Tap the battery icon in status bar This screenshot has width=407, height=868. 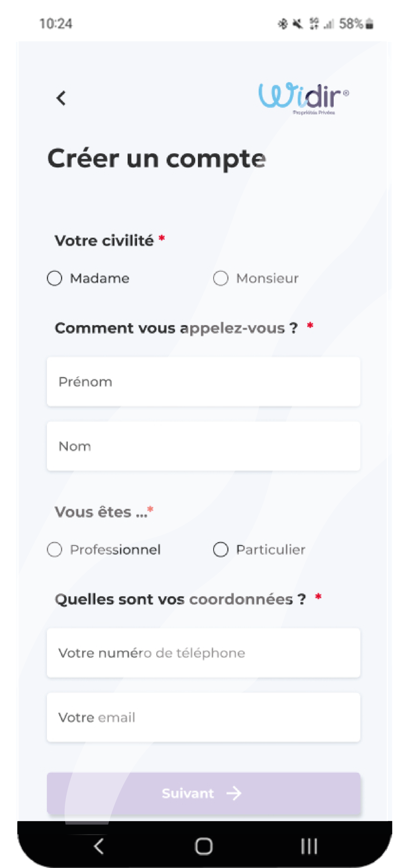pyautogui.click(x=370, y=24)
